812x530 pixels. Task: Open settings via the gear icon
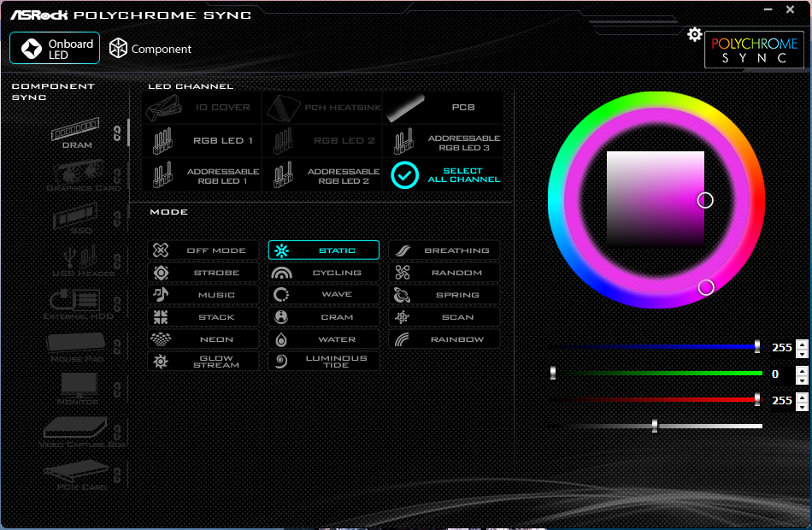click(694, 35)
